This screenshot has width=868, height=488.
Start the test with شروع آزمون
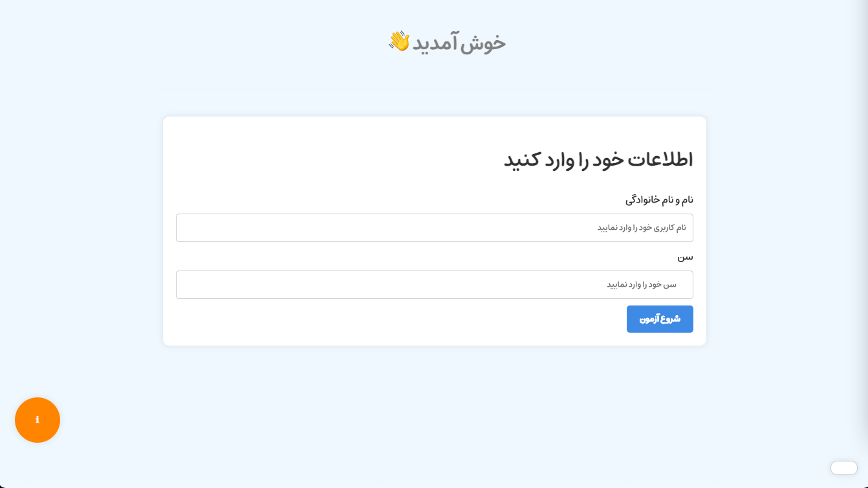coord(660,319)
